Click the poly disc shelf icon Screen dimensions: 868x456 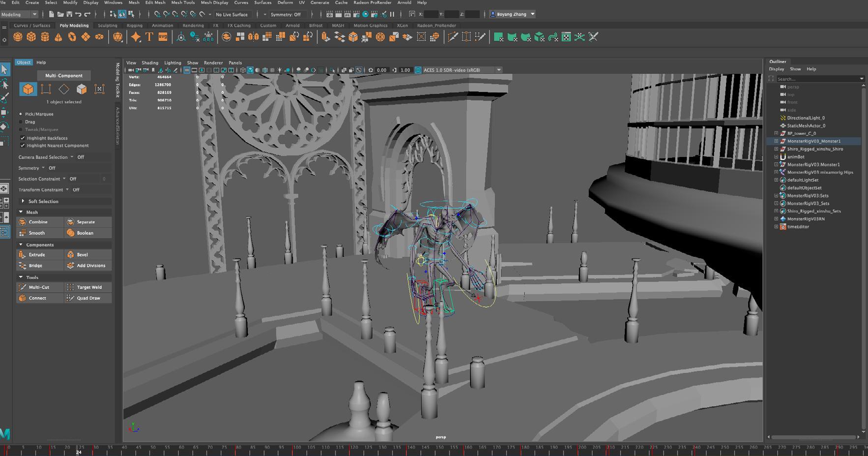99,37
